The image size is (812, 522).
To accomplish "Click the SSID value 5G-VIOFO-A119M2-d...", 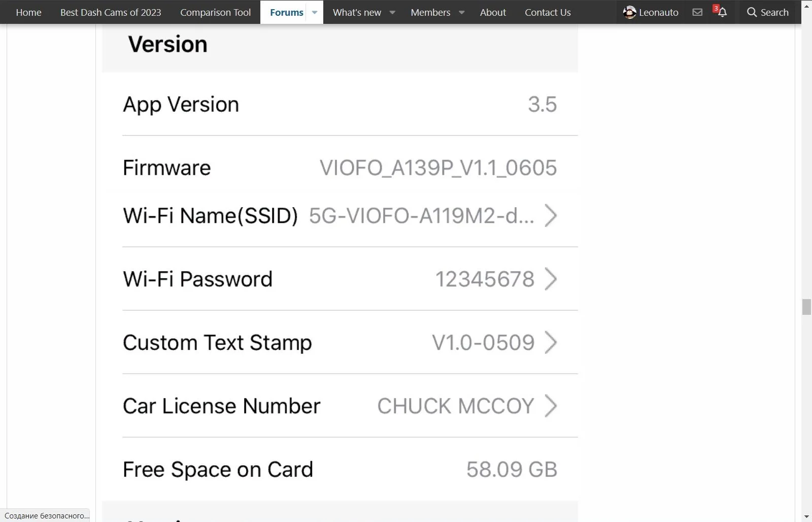I will pos(421,216).
